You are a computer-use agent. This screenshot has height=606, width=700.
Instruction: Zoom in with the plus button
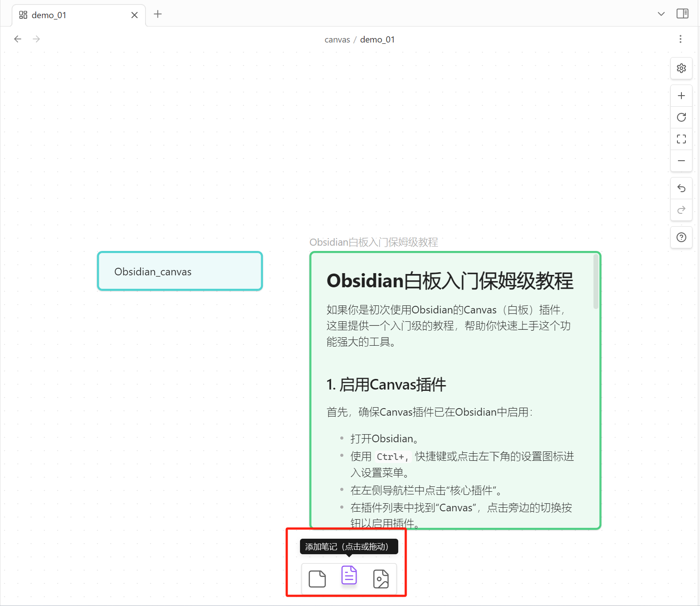[x=681, y=96]
